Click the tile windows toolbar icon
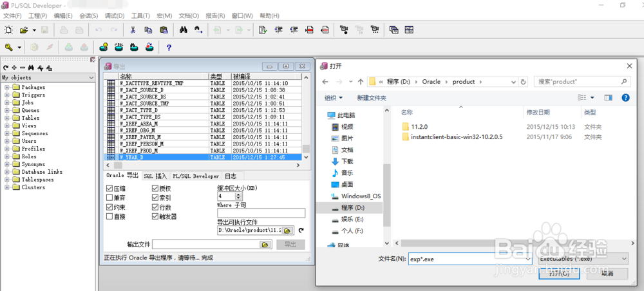Screen dimensions: 644x291 (409, 30)
